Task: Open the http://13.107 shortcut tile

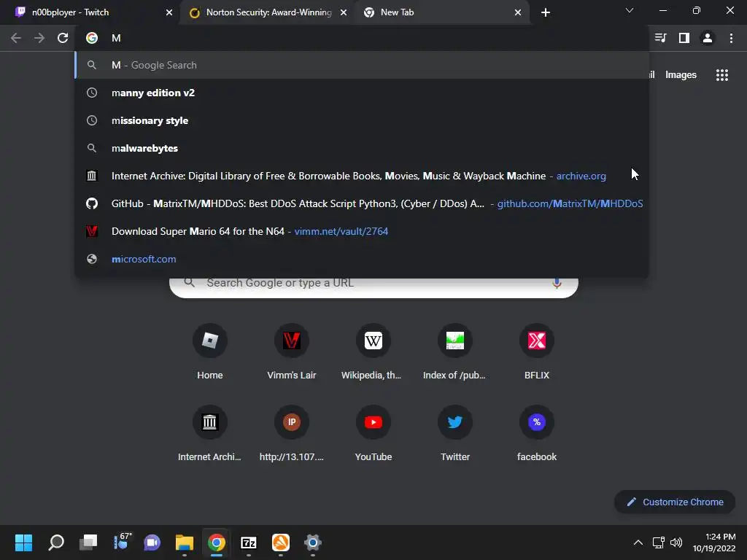Action: tap(292, 434)
